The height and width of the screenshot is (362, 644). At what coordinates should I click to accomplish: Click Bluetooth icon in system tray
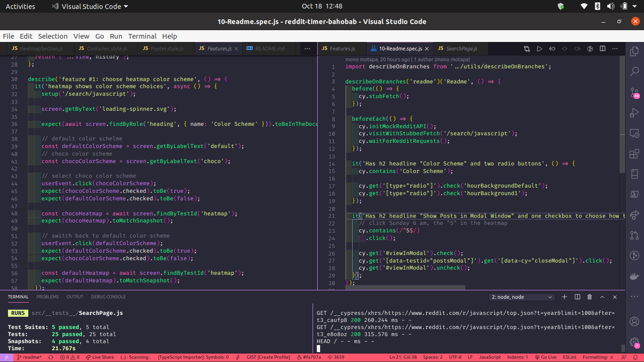597,6
